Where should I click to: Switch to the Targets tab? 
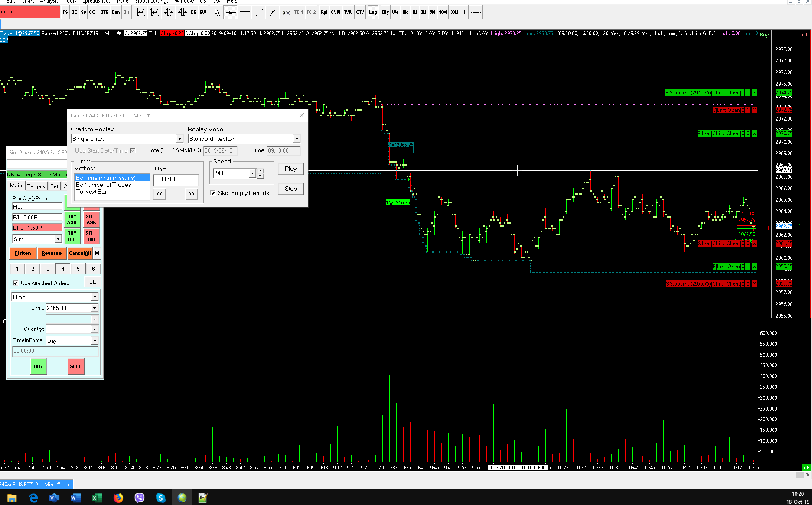(36, 186)
